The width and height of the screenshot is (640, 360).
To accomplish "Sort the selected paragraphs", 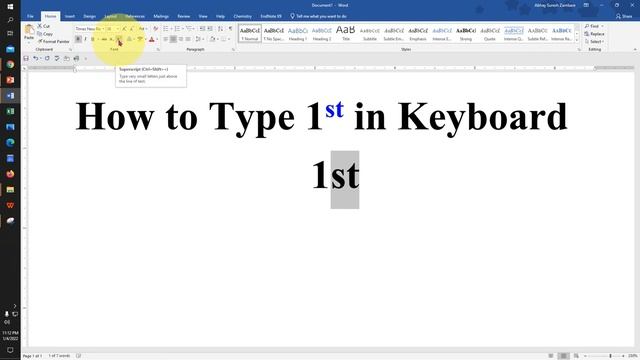I will click(x=220, y=29).
